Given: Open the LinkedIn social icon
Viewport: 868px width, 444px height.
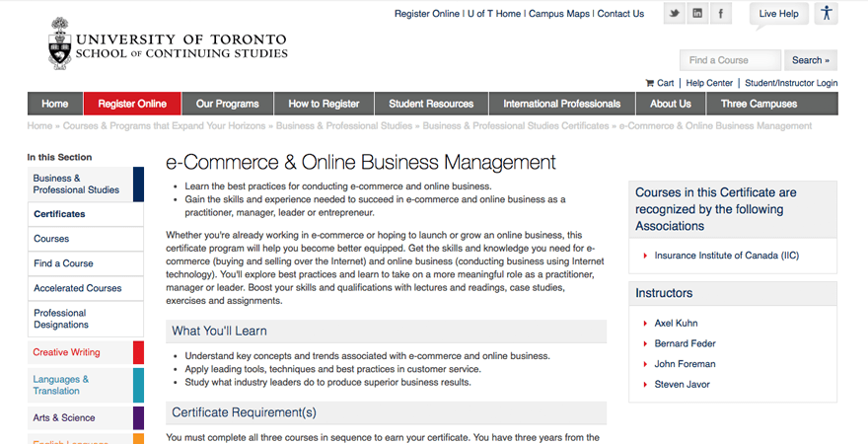Looking at the screenshot, I should pyautogui.click(x=698, y=14).
